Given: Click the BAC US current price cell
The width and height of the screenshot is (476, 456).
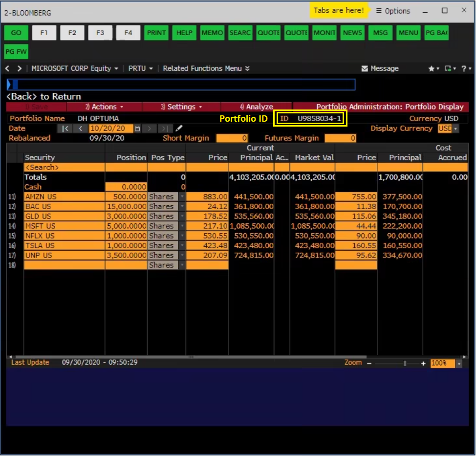Looking at the screenshot, I should coord(207,206).
